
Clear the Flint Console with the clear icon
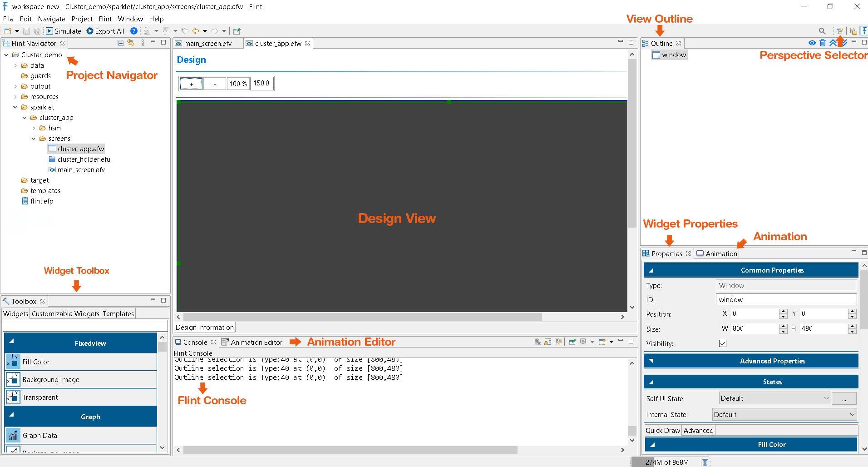(537, 342)
